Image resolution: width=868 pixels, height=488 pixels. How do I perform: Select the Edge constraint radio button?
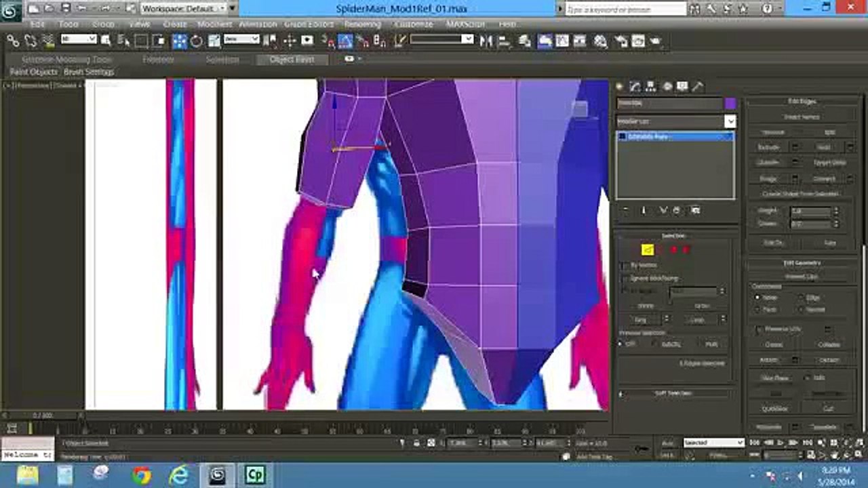[x=802, y=297]
